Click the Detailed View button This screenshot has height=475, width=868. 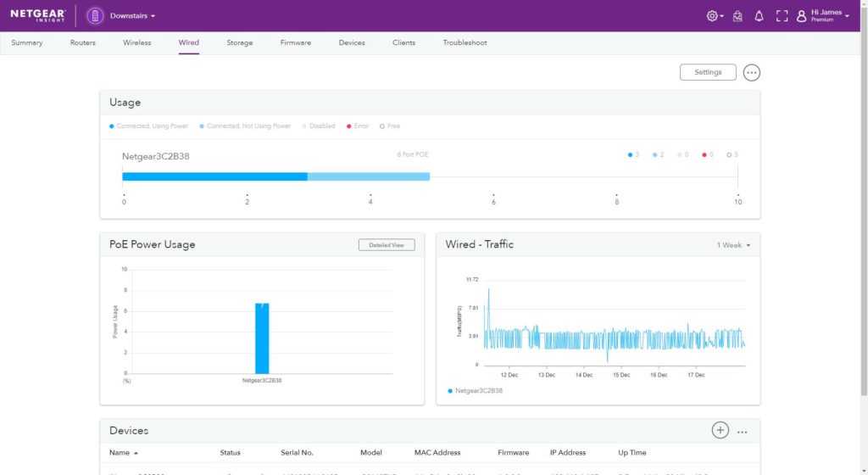386,245
